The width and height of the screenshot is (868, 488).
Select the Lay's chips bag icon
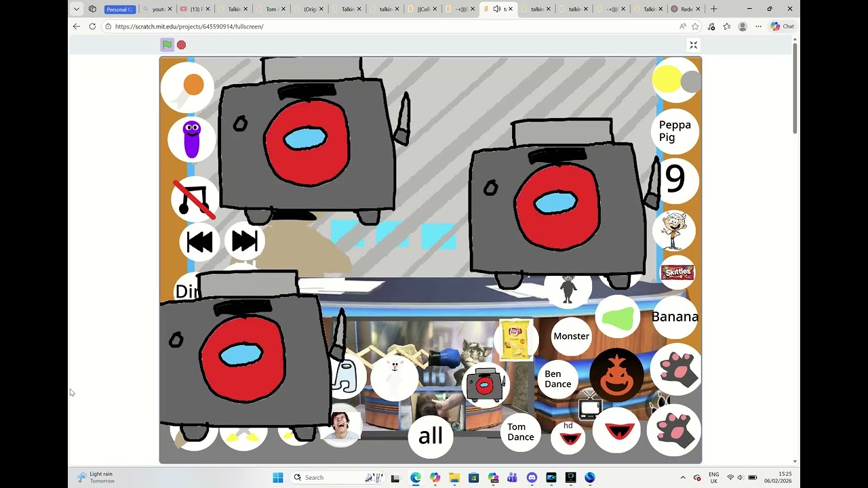515,340
